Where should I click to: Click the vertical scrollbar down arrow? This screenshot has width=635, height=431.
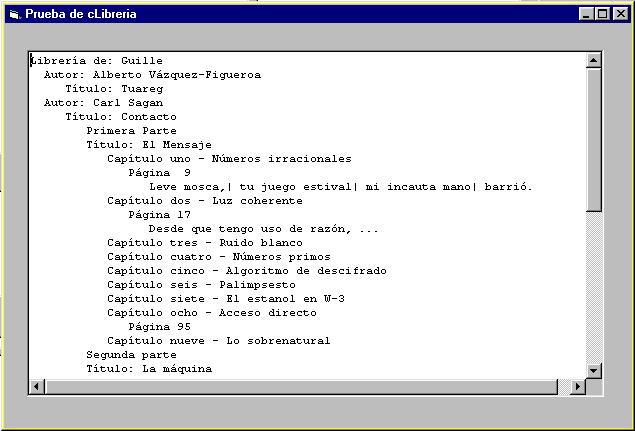[x=594, y=370]
